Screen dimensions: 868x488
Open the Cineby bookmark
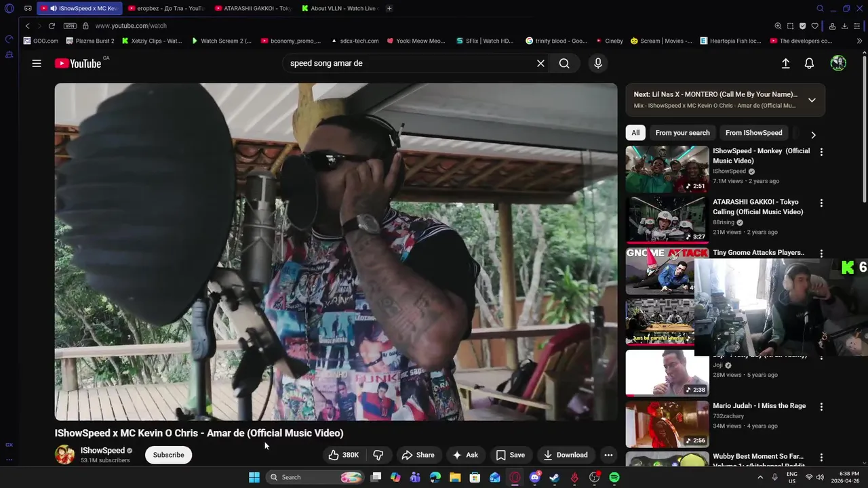pyautogui.click(x=608, y=41)
